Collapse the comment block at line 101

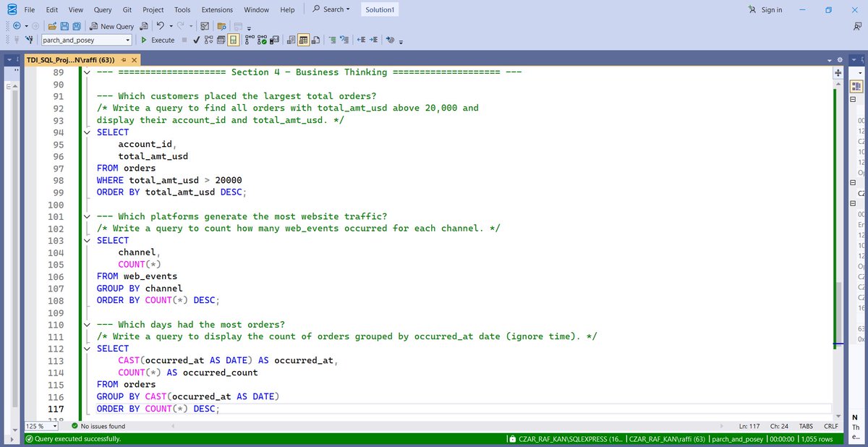pos(88,216)
